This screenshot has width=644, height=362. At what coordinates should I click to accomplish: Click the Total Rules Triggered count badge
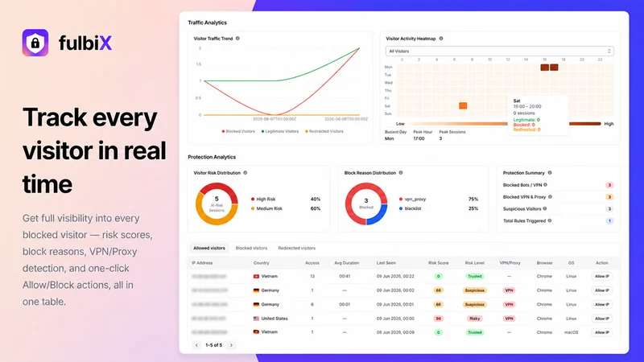pos(609,220)
